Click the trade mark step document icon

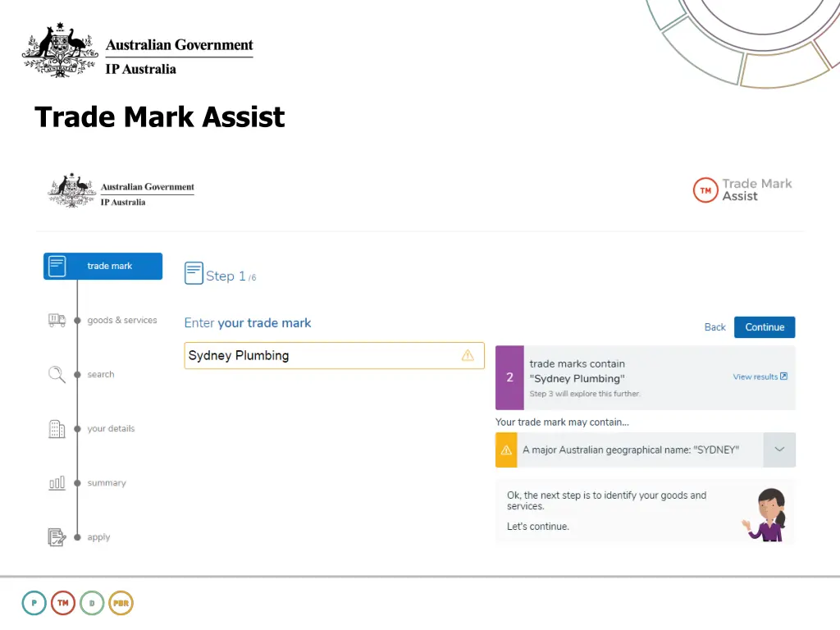coord(57,267)
